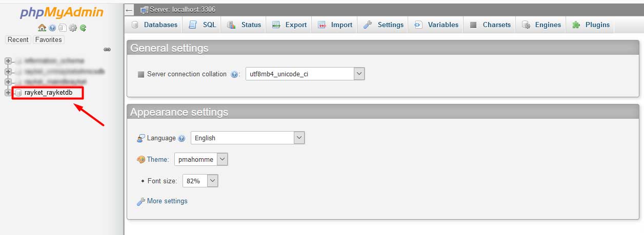This screenshot has width=644, height=235.
Task: Click the rayket_rayketdb database icon
Action: click(18, 93)
